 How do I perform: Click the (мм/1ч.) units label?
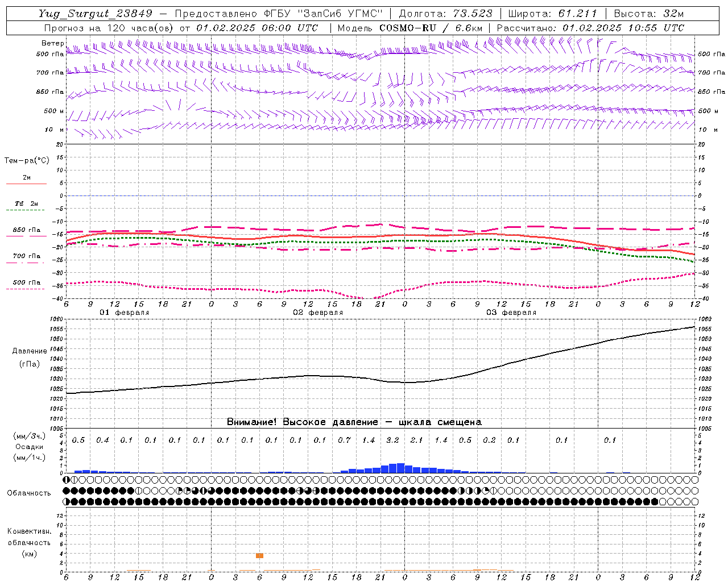click(30, 458)
